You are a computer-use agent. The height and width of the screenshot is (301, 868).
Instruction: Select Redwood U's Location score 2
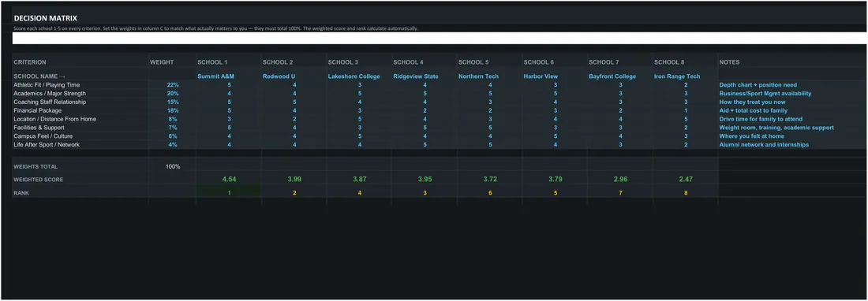(294, 119)
